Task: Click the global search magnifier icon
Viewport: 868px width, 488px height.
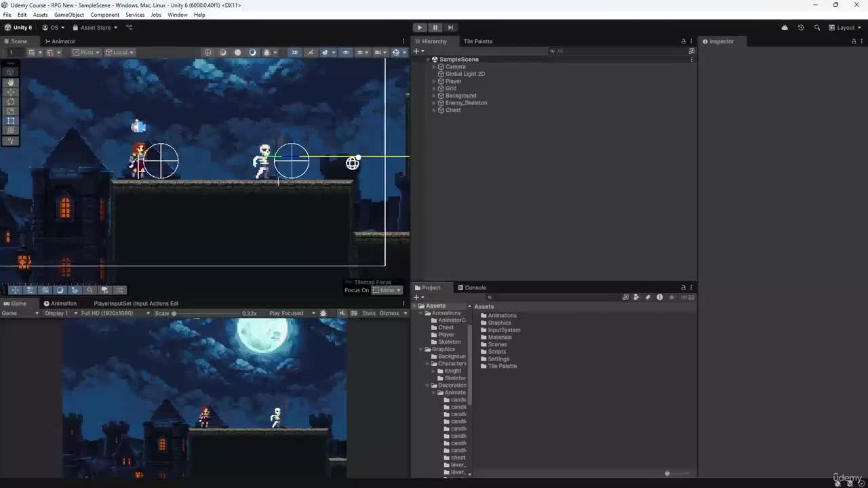Action: point(817,28)
